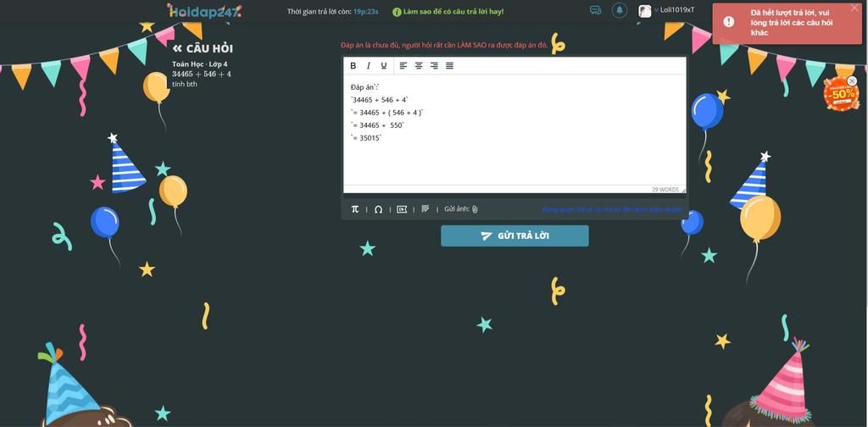Click the text formatting icon beside EN
Viewport: 868px width, 427px height.
(x=426, y=208)
